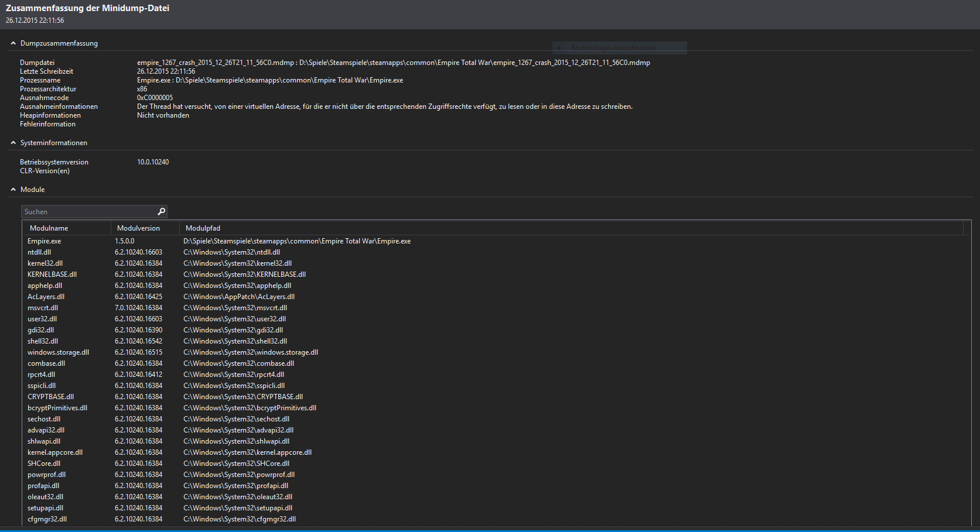Select the rpcrt4.dll module name
Image resolution: width=980 pixels, height=532 pixels.
click(x=41, y=375)
